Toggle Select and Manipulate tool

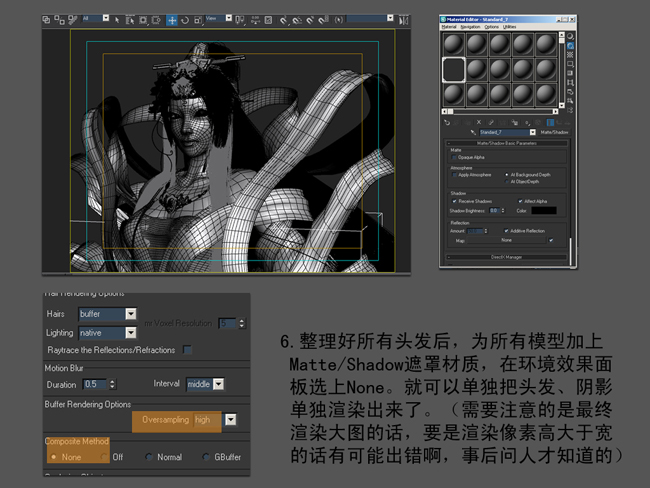coord(256,20)
